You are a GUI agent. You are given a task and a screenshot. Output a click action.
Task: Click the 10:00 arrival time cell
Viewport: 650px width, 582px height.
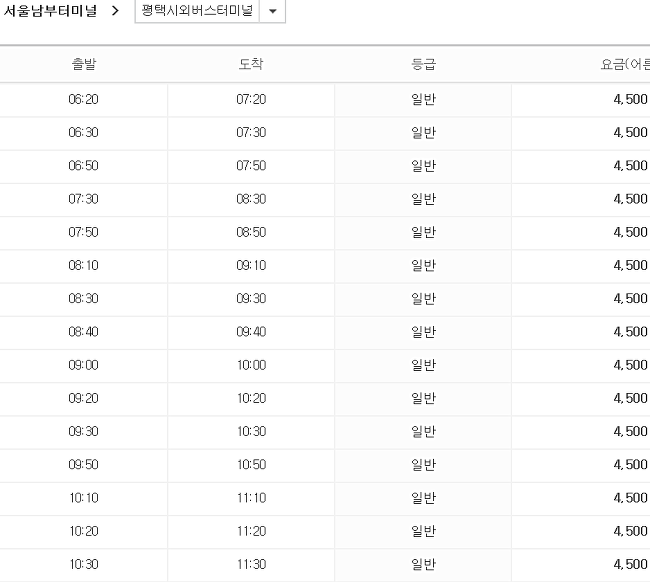[252, 365]
